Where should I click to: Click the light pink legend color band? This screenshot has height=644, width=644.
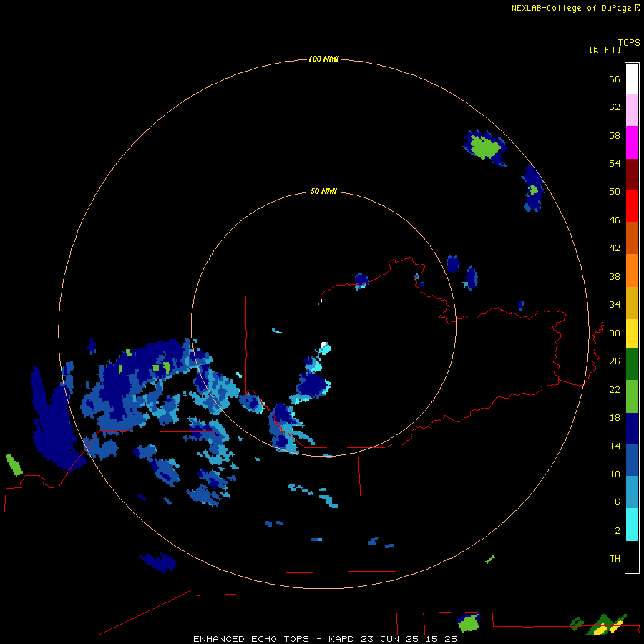coord(632,109)
